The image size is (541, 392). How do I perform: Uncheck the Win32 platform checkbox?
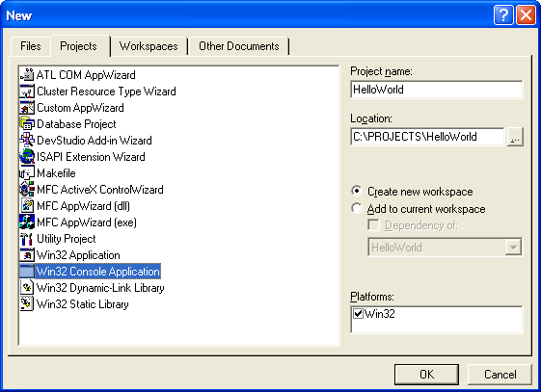[x=358, y=314]
